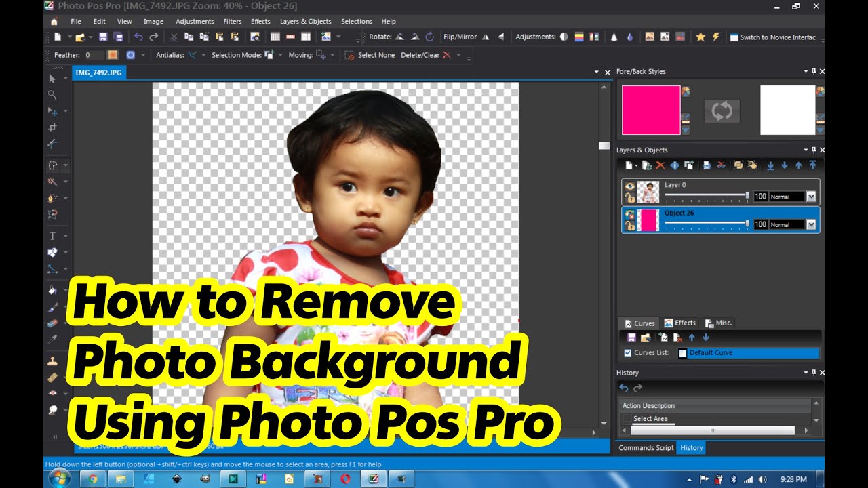Switch to the Commands Script tab

646,448
